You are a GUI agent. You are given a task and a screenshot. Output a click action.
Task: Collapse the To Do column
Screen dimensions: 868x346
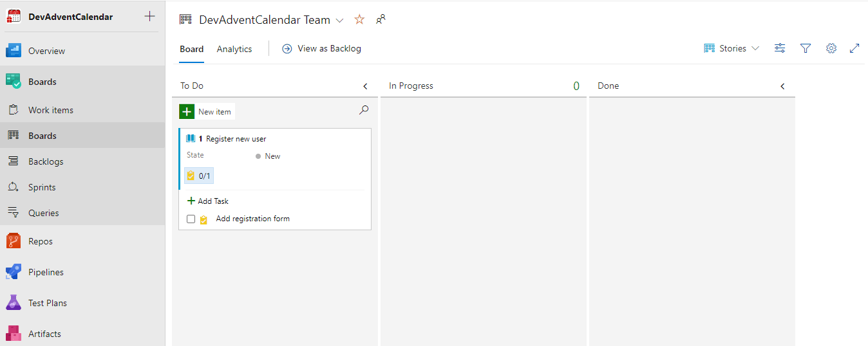point(365,86)
